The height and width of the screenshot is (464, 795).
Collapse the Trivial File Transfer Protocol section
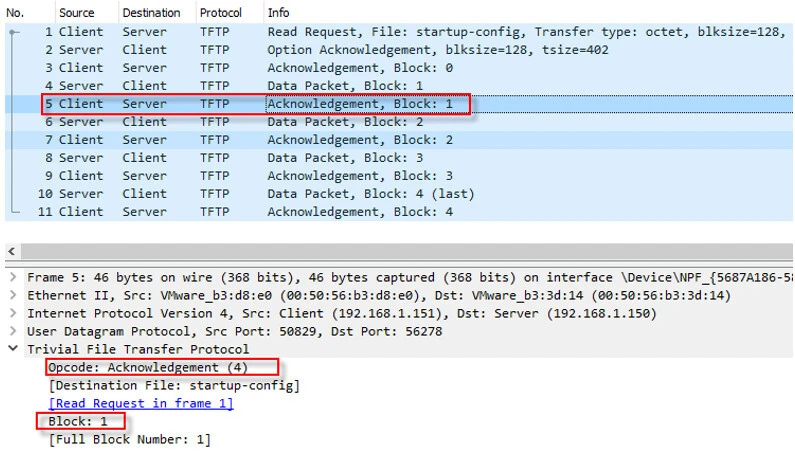(11, 349)
